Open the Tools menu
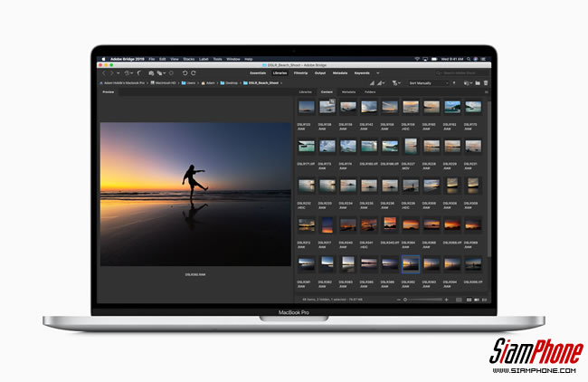The image size is (588, 382). click(x=217, y=59)
